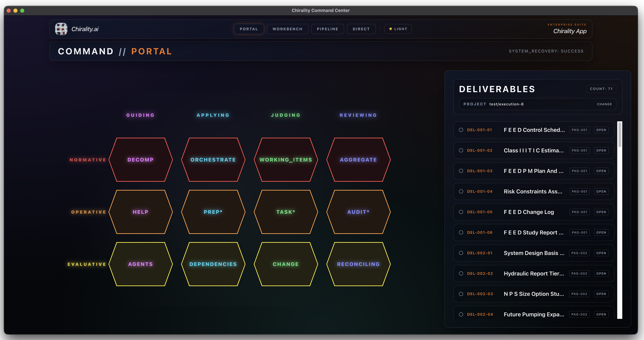
Task: Open the DEPENDENCIES hexagon tile
Action: click(213, 264)
